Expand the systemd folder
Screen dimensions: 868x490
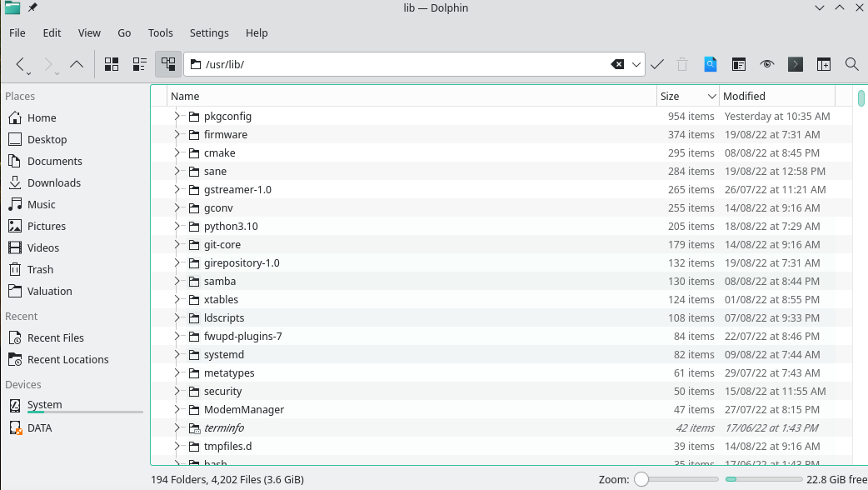(x=176, y=354)
